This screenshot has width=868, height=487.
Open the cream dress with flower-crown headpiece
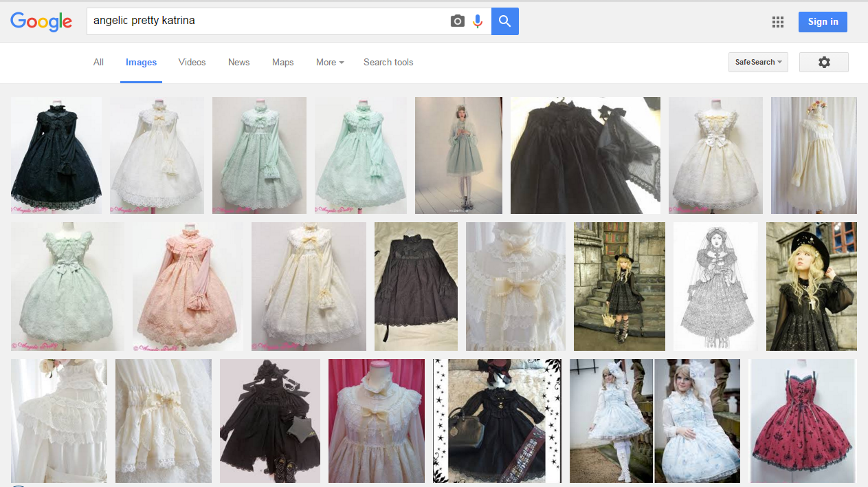[x=814, y=155]
